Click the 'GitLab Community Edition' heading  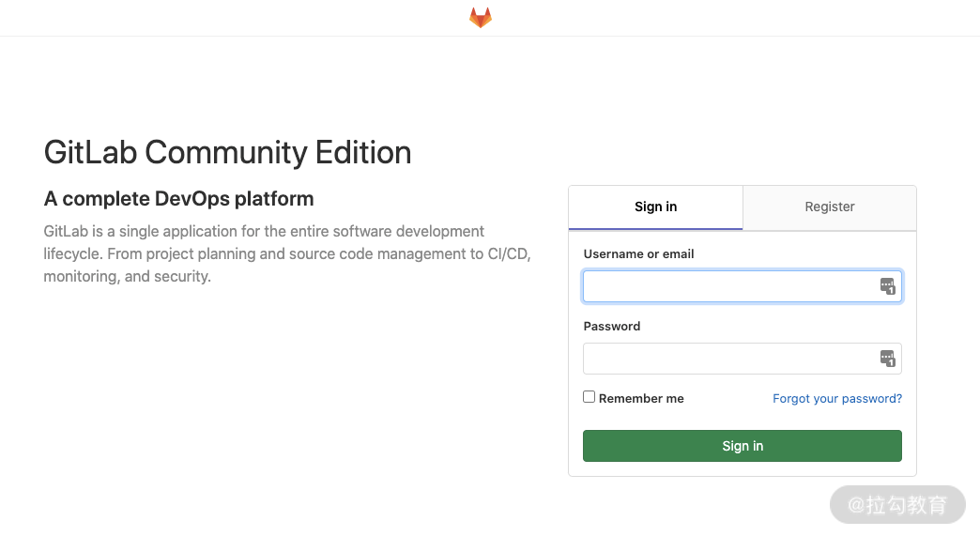(x=227, y=152)
